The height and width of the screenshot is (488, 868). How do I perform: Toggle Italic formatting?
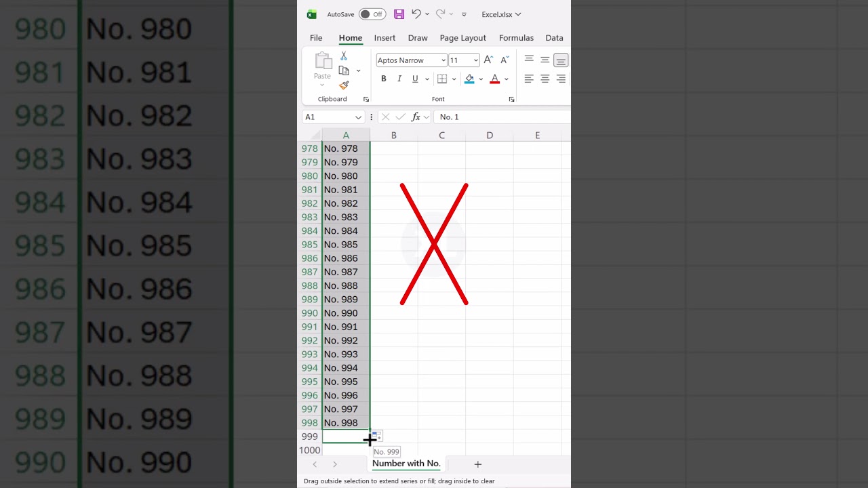click(399, 79)
